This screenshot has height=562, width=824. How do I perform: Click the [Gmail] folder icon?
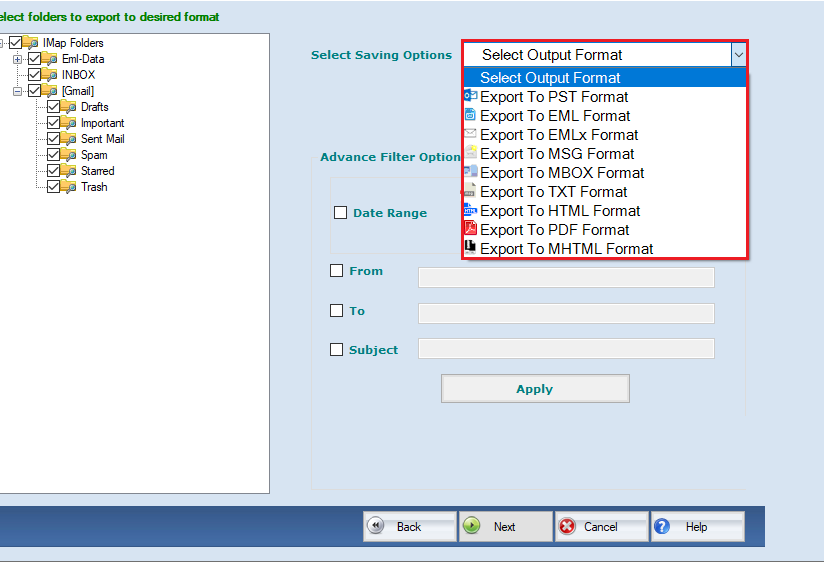click(x=49, y=90)
